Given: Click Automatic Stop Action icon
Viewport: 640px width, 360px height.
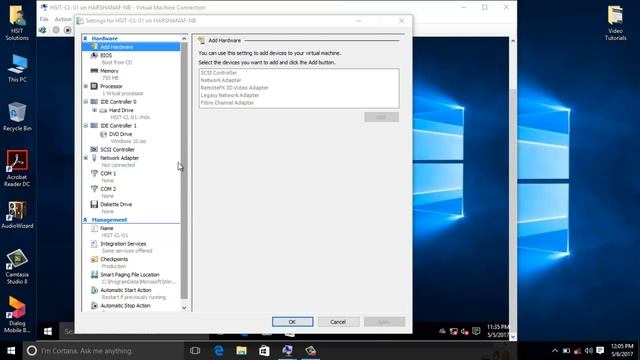Looking at the screenshot, I should (x=94, y=306).
